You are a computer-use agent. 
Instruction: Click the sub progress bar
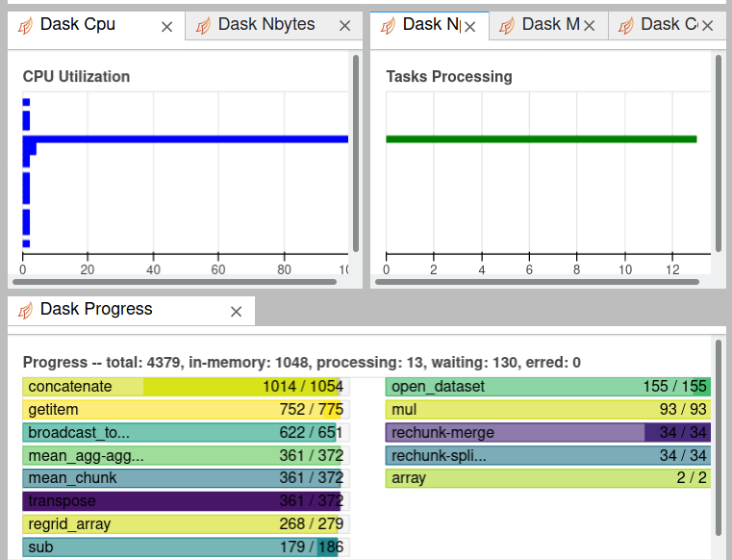pos(186,547)
